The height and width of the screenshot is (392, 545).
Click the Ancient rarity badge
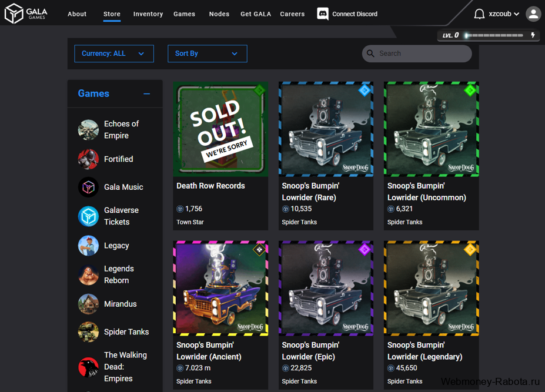click(259, 250)
